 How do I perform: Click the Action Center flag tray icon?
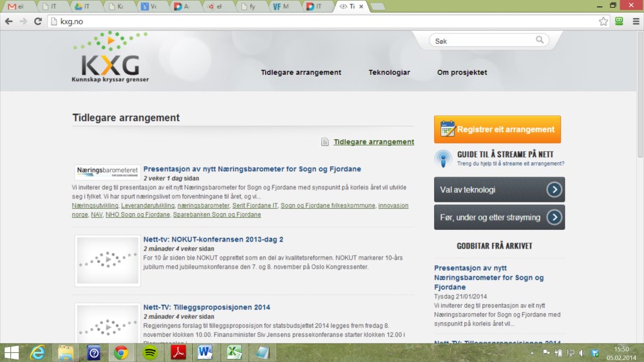click(546, 353)
